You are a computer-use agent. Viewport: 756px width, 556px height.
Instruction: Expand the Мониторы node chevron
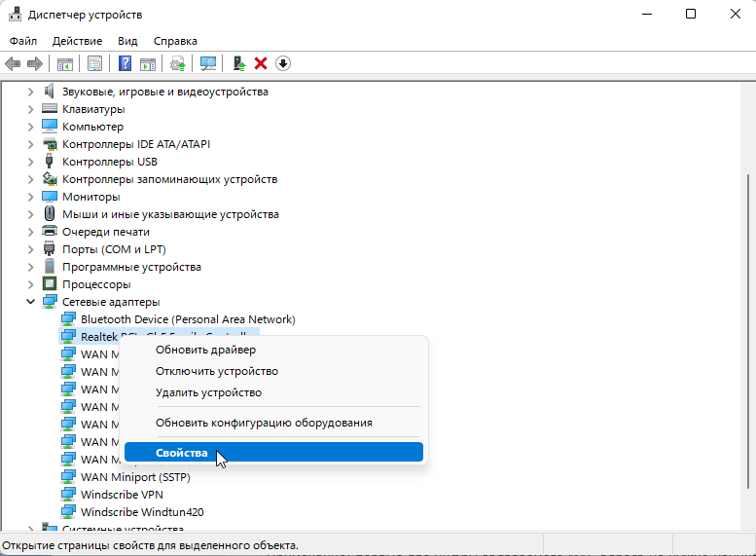point(30,197)
